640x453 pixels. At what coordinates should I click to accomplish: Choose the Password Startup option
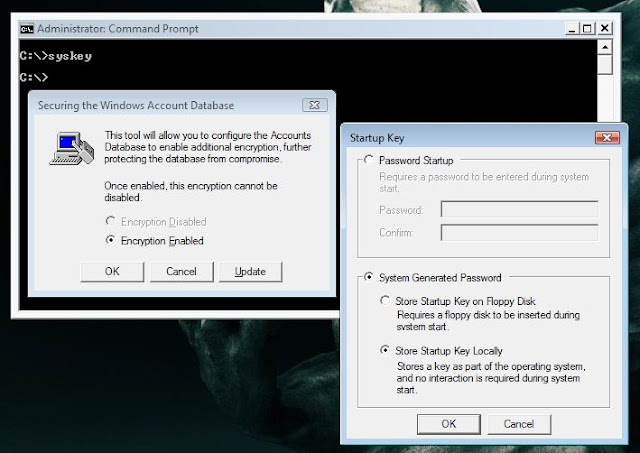(369, 160)
